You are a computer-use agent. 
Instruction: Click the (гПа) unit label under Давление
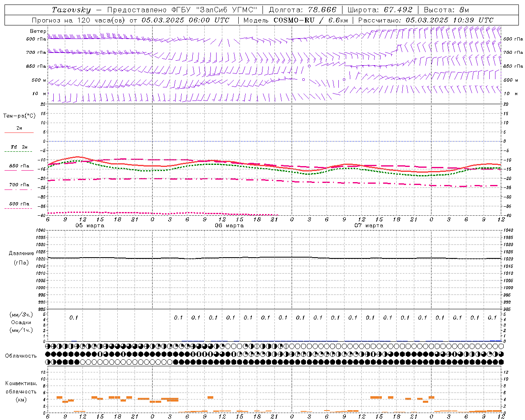[x=21, y=262]
